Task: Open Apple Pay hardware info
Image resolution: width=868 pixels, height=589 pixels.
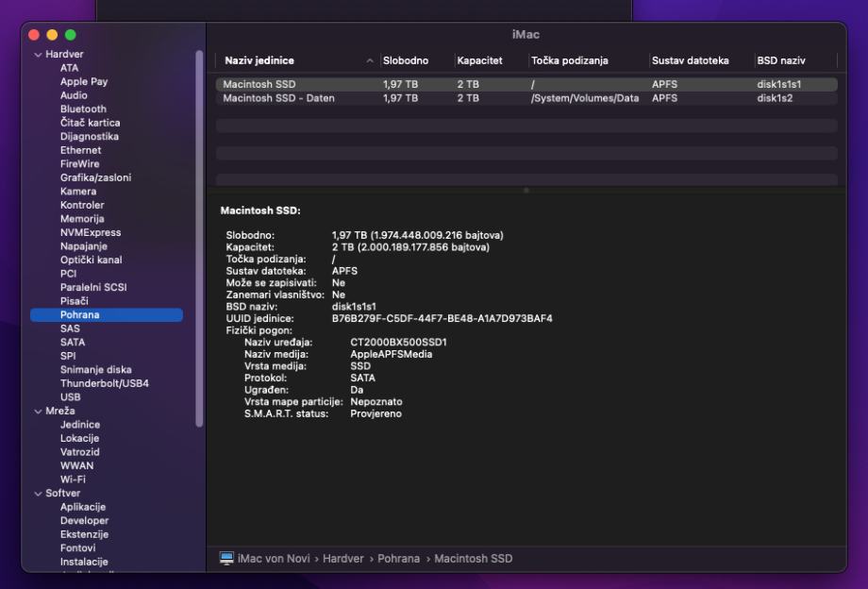Action: click(x=84, y=82)
